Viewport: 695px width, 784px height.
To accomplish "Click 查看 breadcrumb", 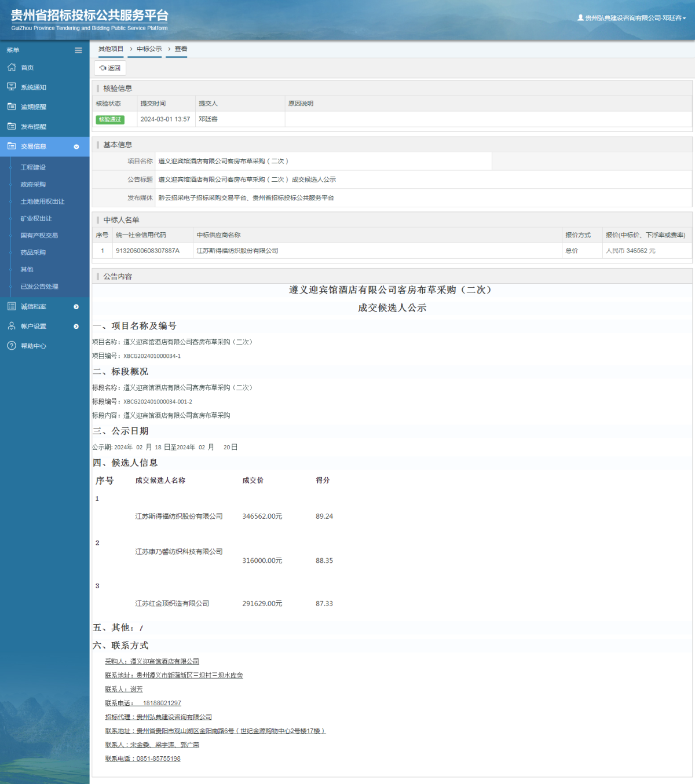I will [x=181, y=49].
